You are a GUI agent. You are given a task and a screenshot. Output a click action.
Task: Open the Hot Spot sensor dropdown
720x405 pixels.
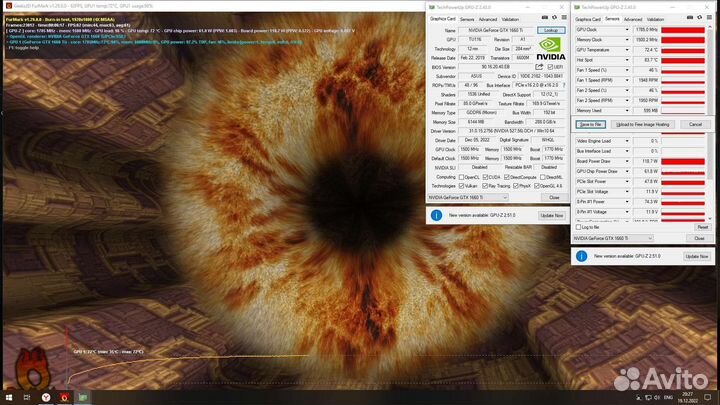tap(627, 60)
